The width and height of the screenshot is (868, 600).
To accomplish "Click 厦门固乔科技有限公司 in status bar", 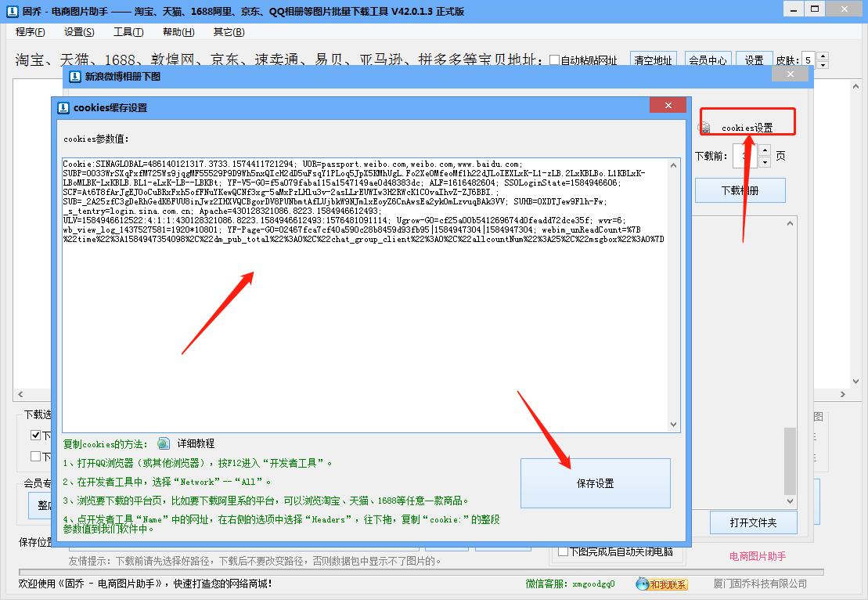I will [760, 584].
